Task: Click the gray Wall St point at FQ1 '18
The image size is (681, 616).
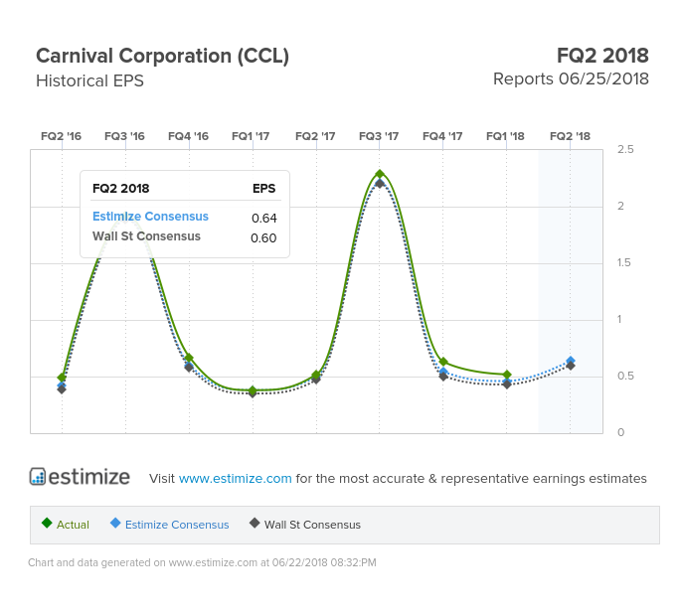Action: 507,385
